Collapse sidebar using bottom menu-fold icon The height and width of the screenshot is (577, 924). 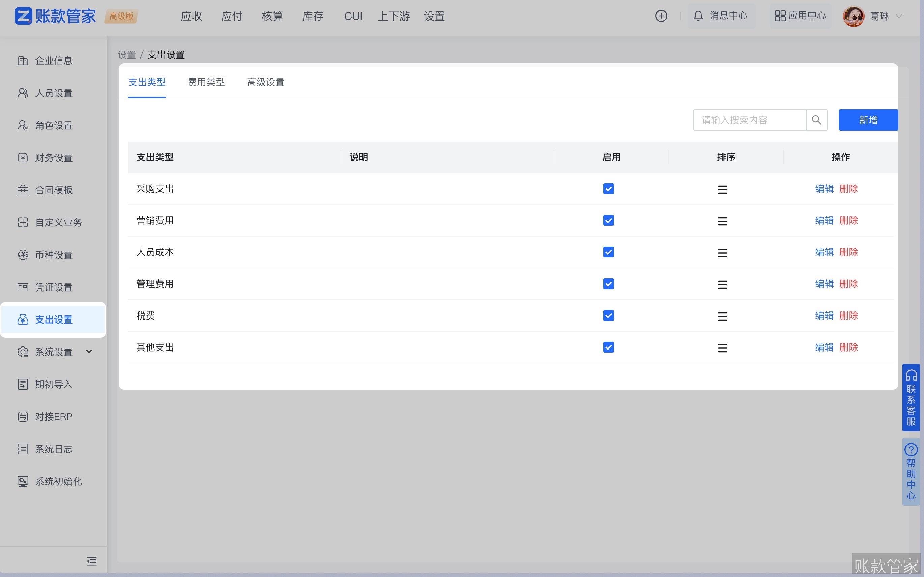click(x=92, y=561)
